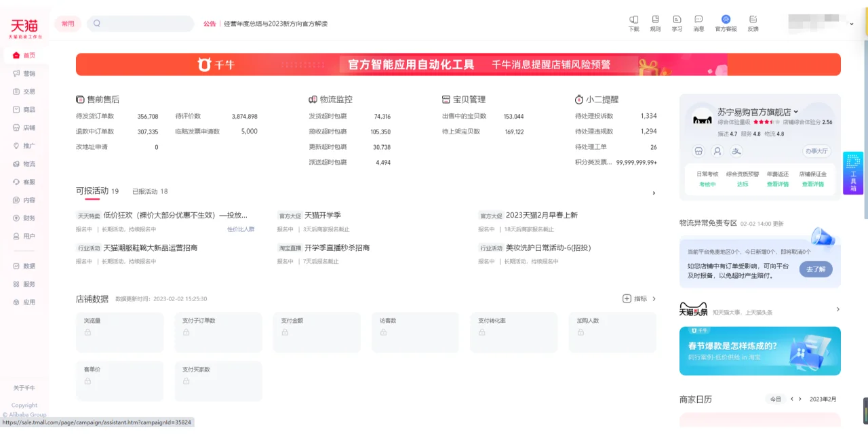The image size is (868, 434).
Task: Switch to the 已报活动 tab
Action: (x=150, y=192)
